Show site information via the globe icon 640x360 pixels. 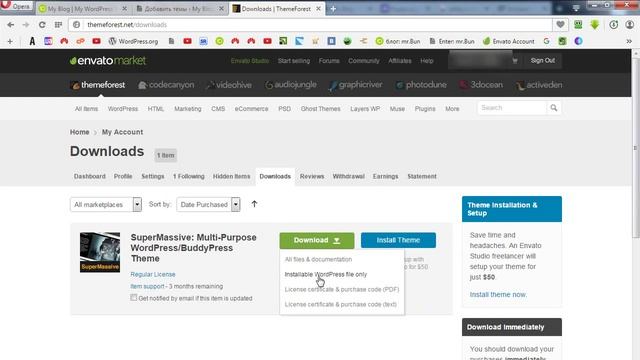(x=76, y=25)
